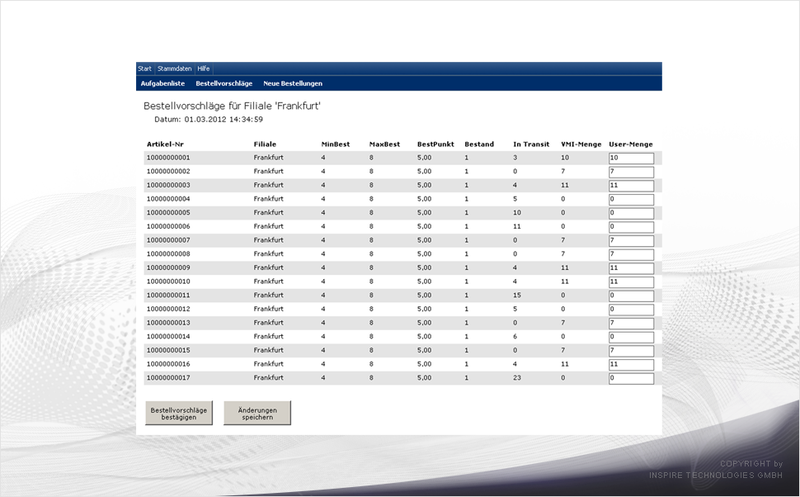
Task: Select article number 10000000010
Action: (x=168, y=282)
